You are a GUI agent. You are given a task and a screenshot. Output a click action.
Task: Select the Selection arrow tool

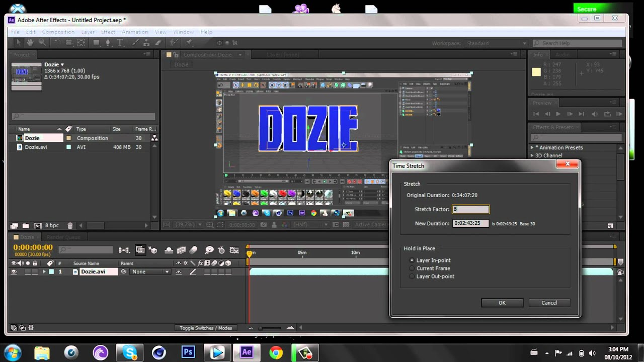point(19,43)
